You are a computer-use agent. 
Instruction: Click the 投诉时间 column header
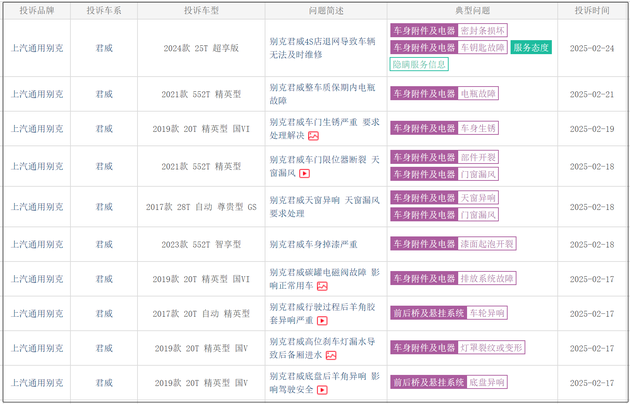pos(591,10)
